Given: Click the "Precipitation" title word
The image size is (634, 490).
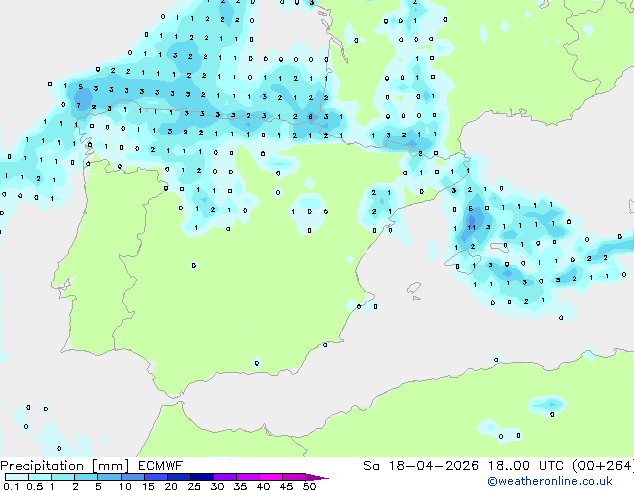Looking at the screenshot, I should tap(42, 466).
